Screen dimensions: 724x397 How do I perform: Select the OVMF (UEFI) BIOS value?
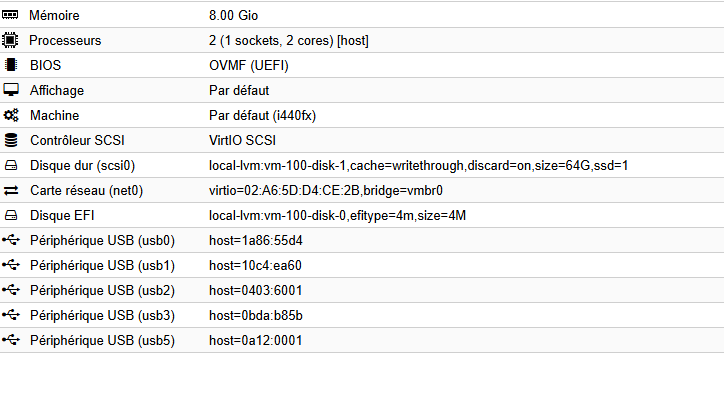(x=248, y=66)
